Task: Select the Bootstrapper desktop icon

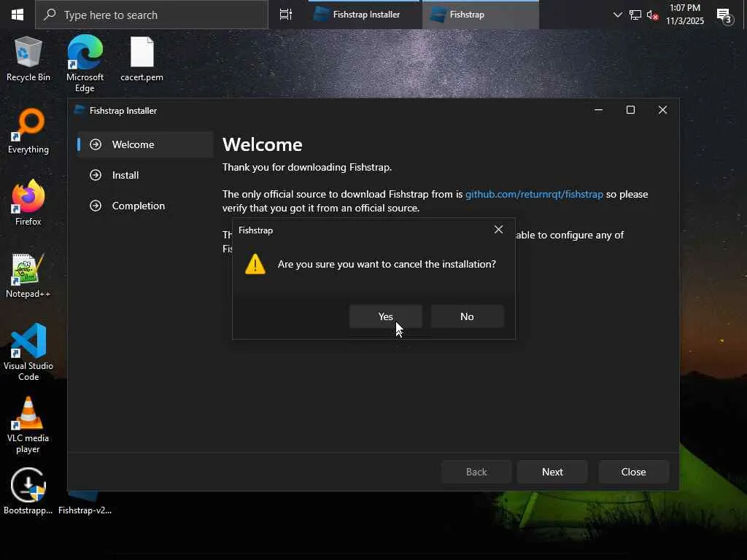Action: [x=28, y=491]
